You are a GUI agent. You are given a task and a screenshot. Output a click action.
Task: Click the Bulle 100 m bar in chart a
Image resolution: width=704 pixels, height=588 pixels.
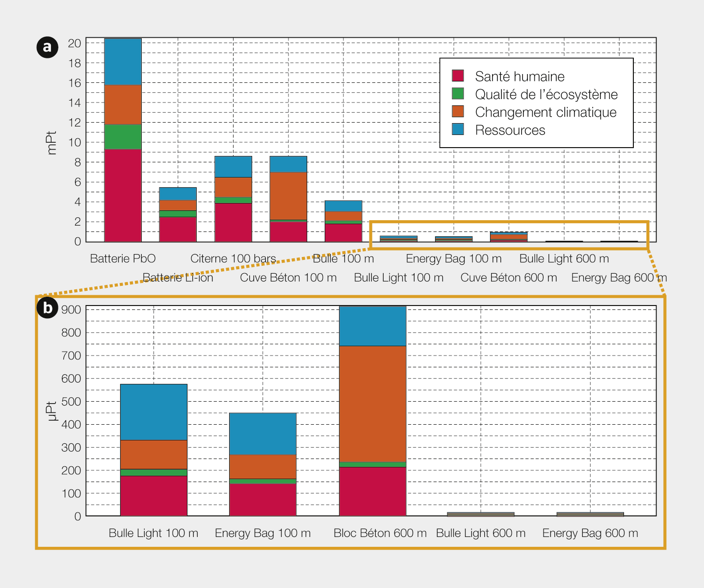tap(343, 221)
